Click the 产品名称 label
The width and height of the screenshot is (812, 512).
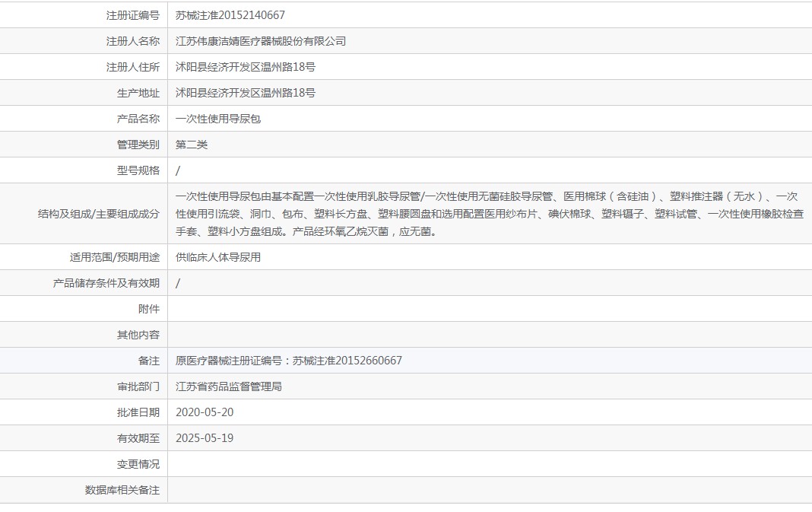(138, 119)
